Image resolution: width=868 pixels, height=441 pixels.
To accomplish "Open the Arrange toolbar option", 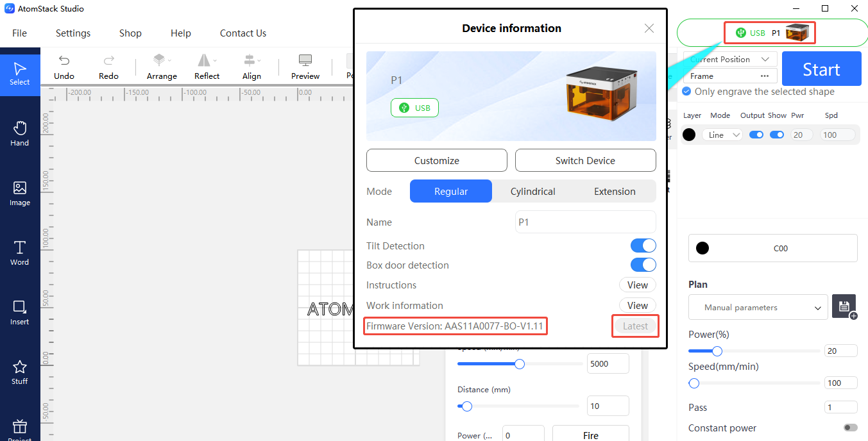I will (x=162, y=67).
